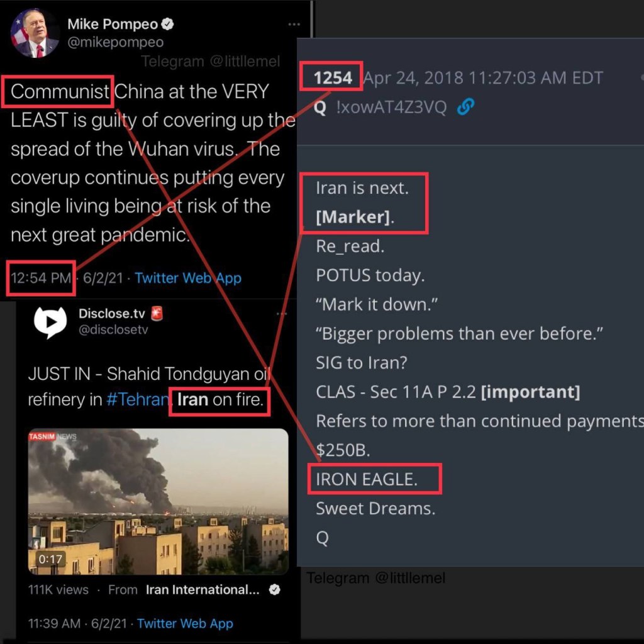Open Twitter Web App link on Pompeo's tweet

coord(188,277)
